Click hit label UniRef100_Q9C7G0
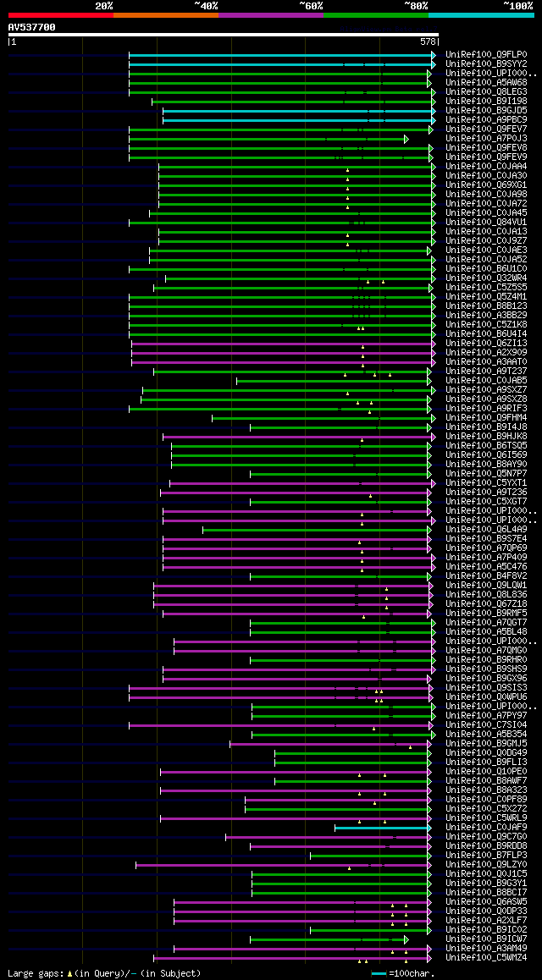This screenshot has height=980, width=542. [x=486, y=838]
